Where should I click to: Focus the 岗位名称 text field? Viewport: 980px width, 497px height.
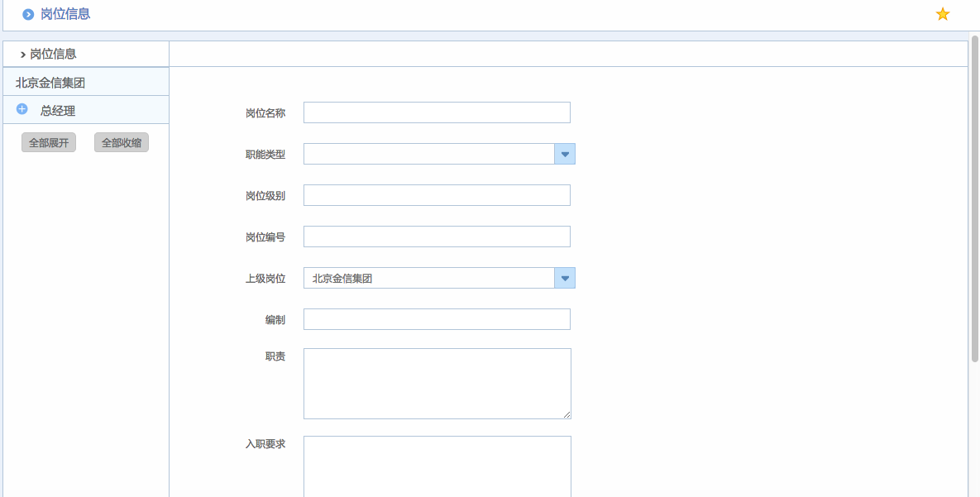437,112
